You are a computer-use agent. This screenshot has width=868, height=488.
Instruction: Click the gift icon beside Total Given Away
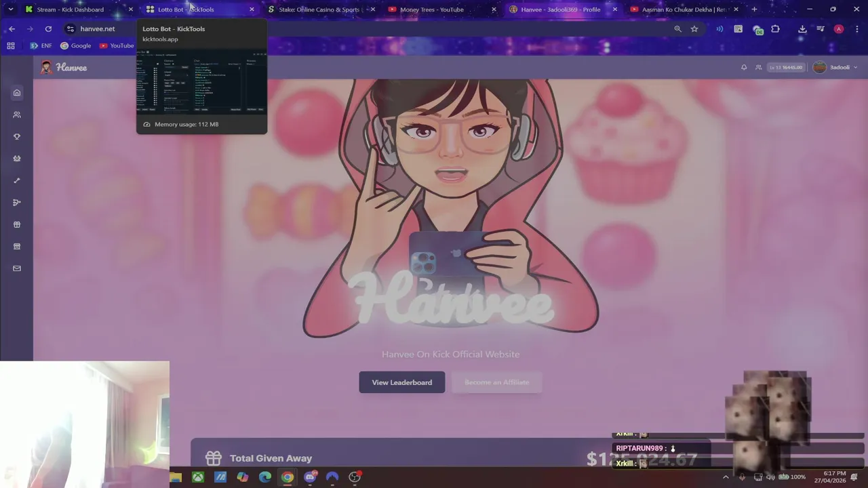214,458
